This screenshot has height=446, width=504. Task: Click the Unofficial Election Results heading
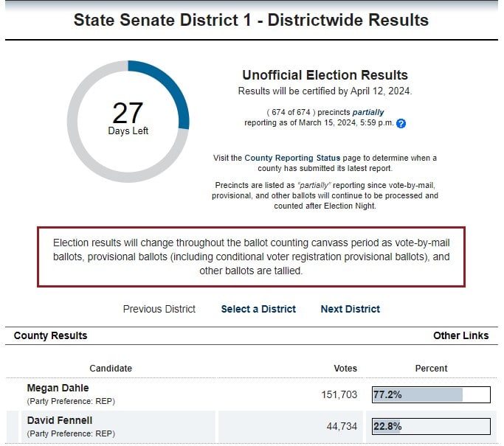pyautogui.click(x=325, y=75)
